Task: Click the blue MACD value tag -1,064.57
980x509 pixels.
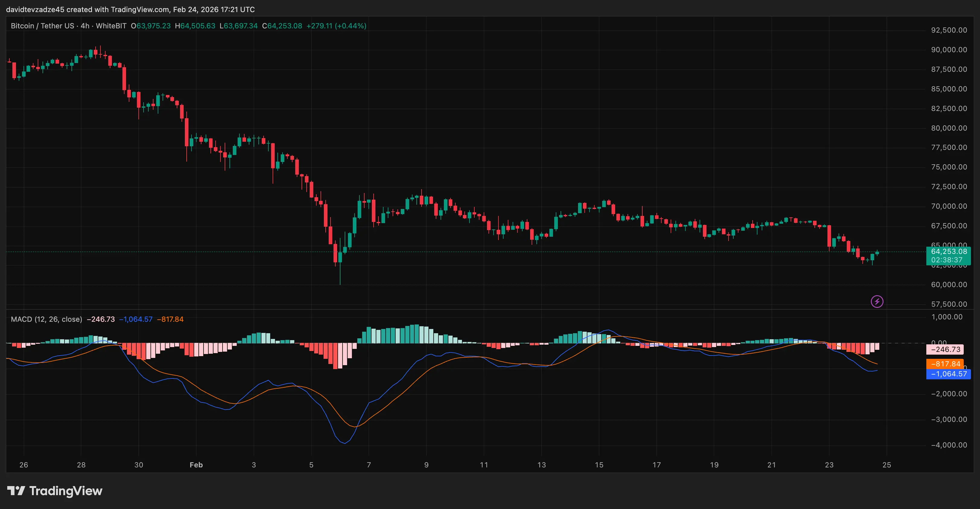Action: tap(948, 374)
